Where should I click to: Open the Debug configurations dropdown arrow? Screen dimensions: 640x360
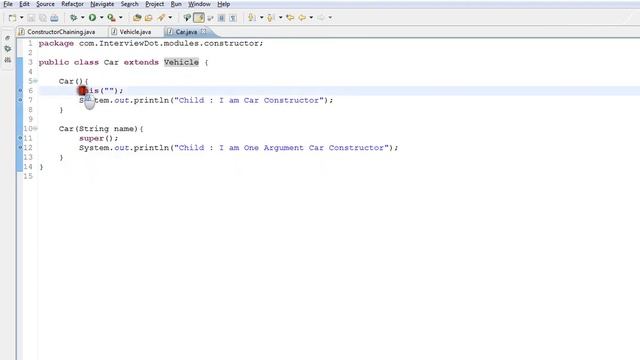click(82, 18)
